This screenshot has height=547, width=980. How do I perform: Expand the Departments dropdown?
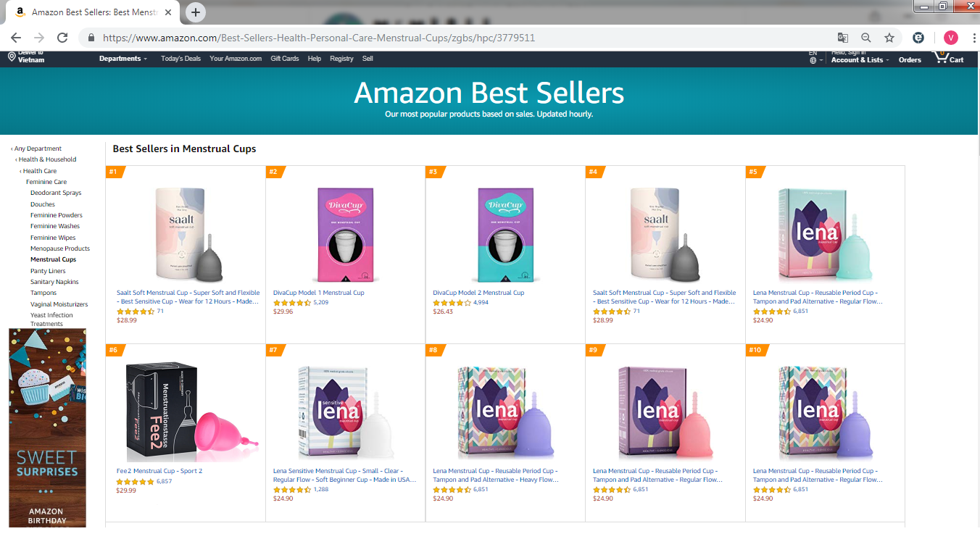122,59
